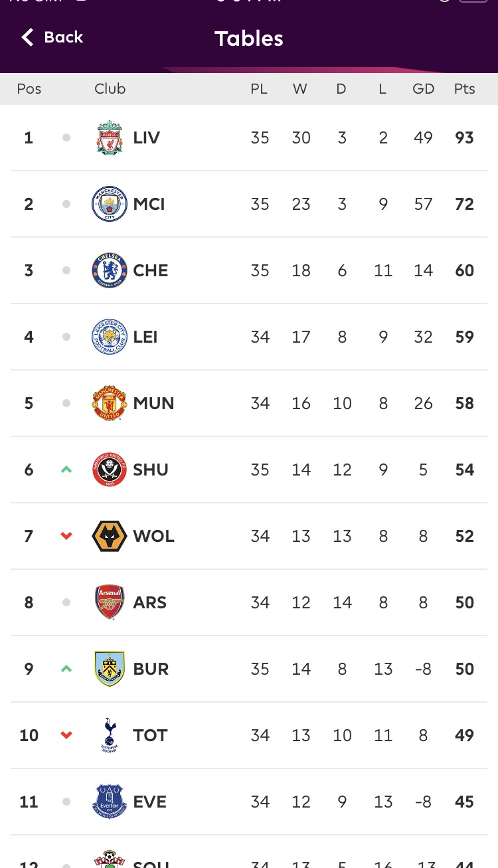Open the EVE team name link
Image resolution: width=498 pixels, height=868 pixels.
(150, 802)
